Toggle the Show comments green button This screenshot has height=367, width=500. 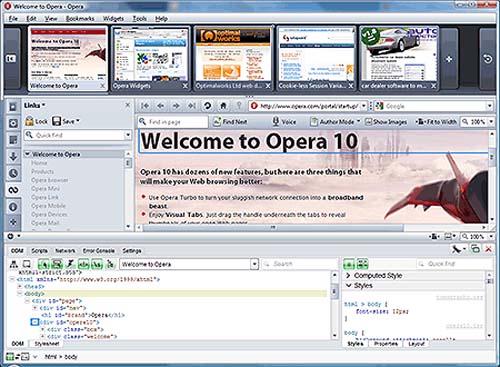(84, 264)
